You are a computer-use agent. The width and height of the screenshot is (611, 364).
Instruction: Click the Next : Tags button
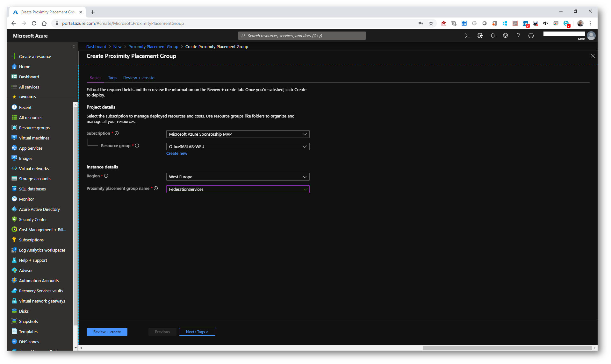pyautogui.click(x=197, y=332)
